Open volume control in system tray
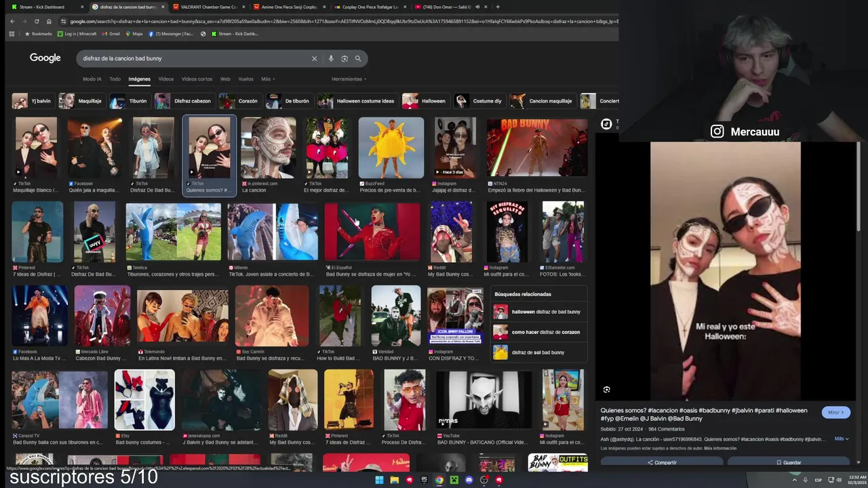 (x=837, y=480)
